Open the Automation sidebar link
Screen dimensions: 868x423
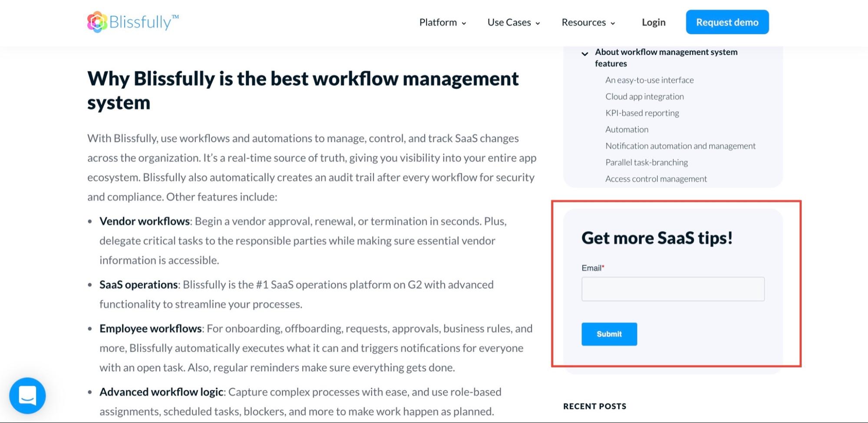pos(627,129)
